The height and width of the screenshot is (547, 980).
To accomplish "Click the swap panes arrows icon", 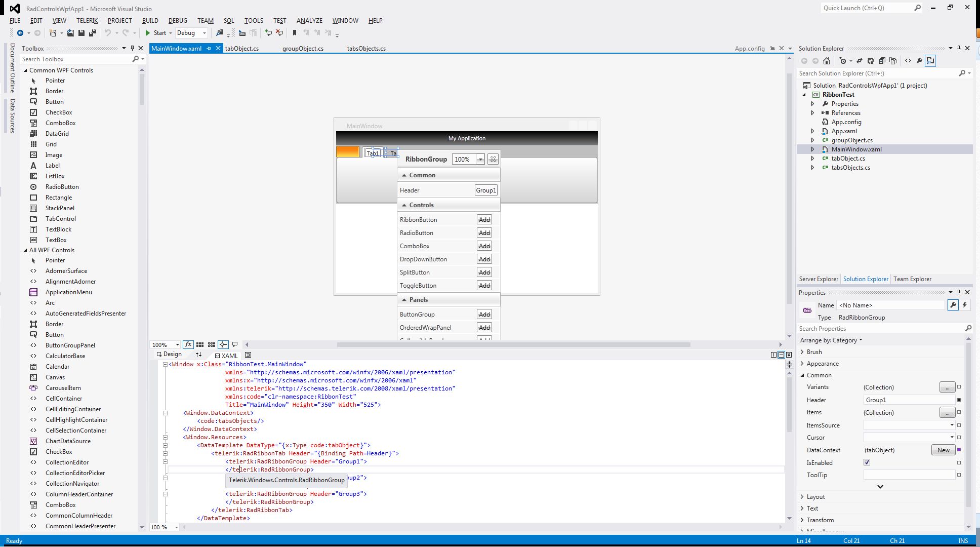I will pyautogui.click(x=198, y=355).
